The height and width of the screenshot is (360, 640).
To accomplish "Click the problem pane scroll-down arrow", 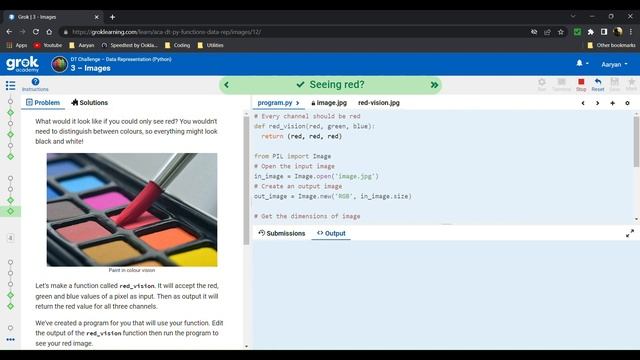I will [247, 346].
